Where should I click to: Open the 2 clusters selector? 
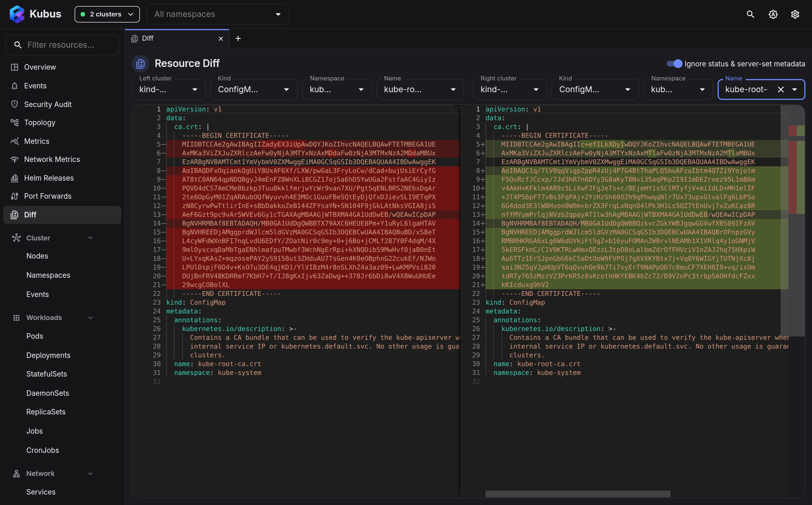tap(107, 14)
